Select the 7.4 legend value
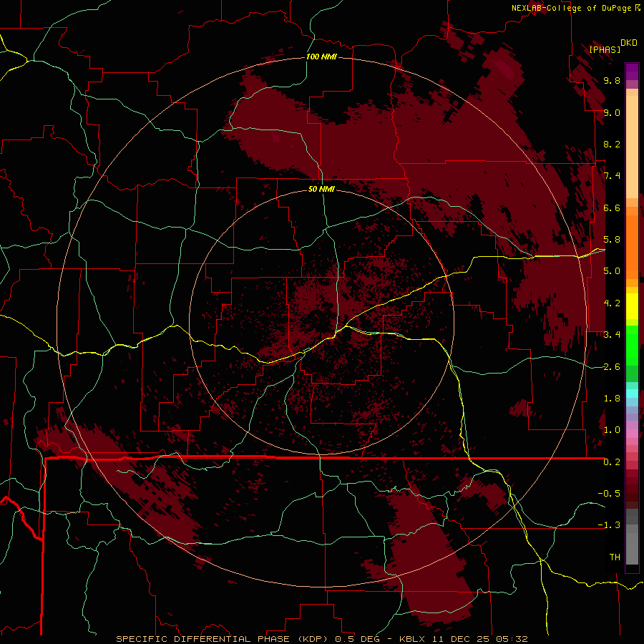The image size is (644, 644). 612,176
